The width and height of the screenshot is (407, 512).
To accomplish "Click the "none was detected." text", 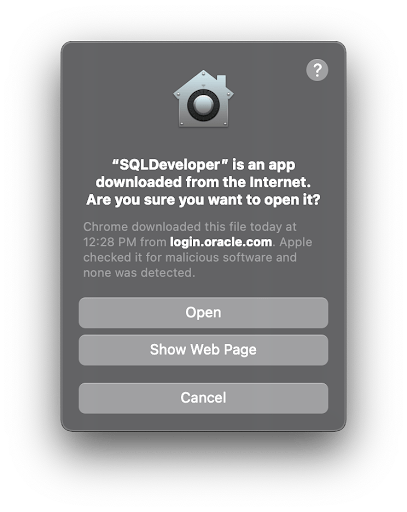I will (x=139, y=273).
